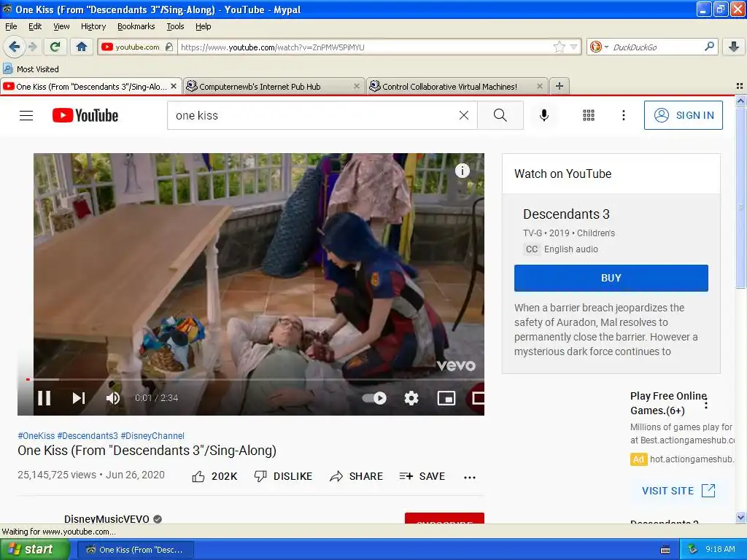Close the Computernewb's Internet Pub Hub tab
The height and width of the screenshot is (560, 747).
(x=357, y=86)
